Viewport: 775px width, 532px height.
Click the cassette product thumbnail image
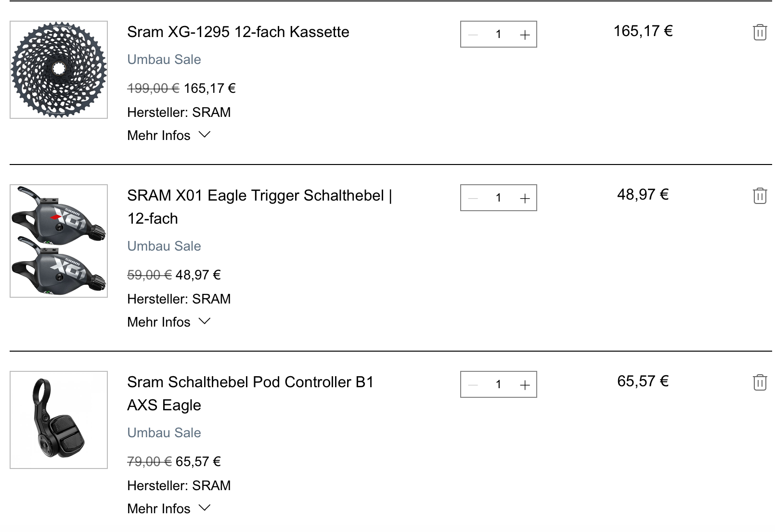59,70
